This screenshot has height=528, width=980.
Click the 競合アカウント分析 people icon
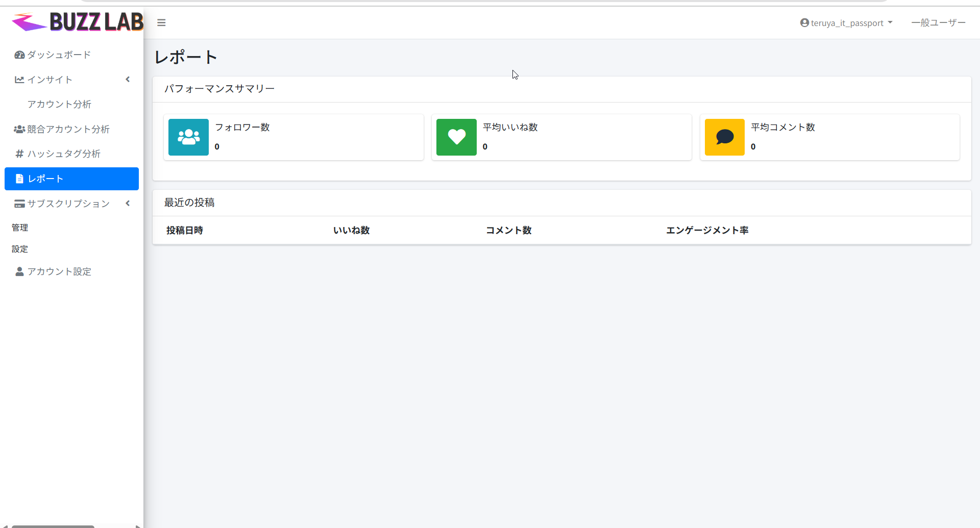(x=19, y=129)
